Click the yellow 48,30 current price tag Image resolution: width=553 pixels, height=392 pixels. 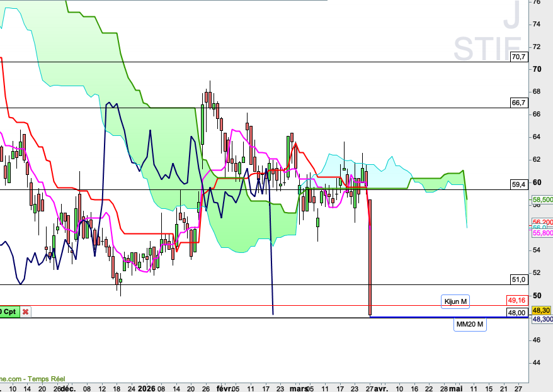click(x=542, y=310)
